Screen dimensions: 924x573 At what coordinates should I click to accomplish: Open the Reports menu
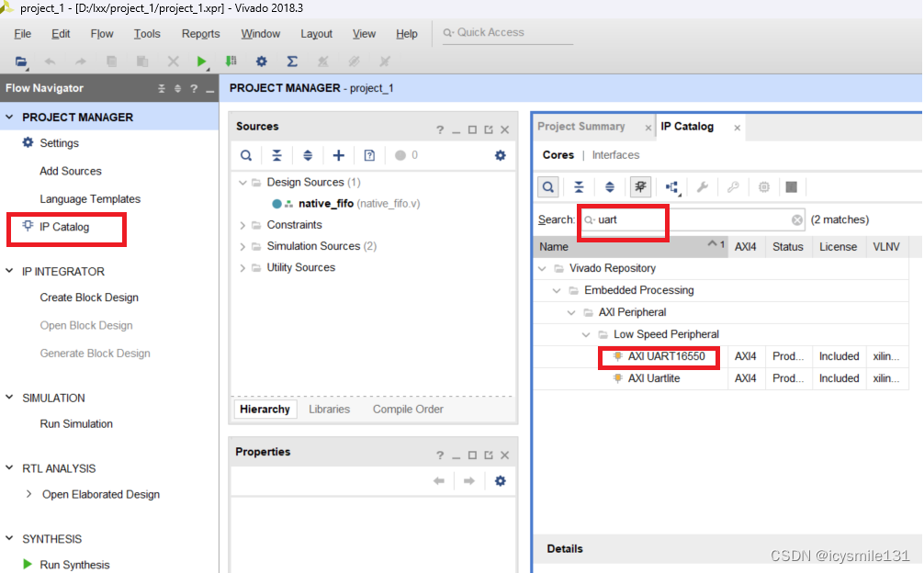tap(200, 34)
